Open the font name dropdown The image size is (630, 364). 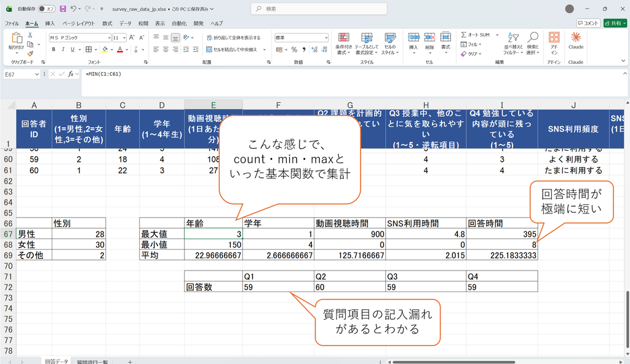coord(109,38)
